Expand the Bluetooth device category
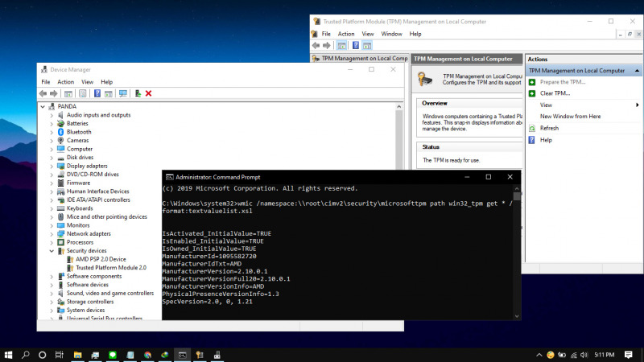 pyautogui.click(x=52, y=132)
